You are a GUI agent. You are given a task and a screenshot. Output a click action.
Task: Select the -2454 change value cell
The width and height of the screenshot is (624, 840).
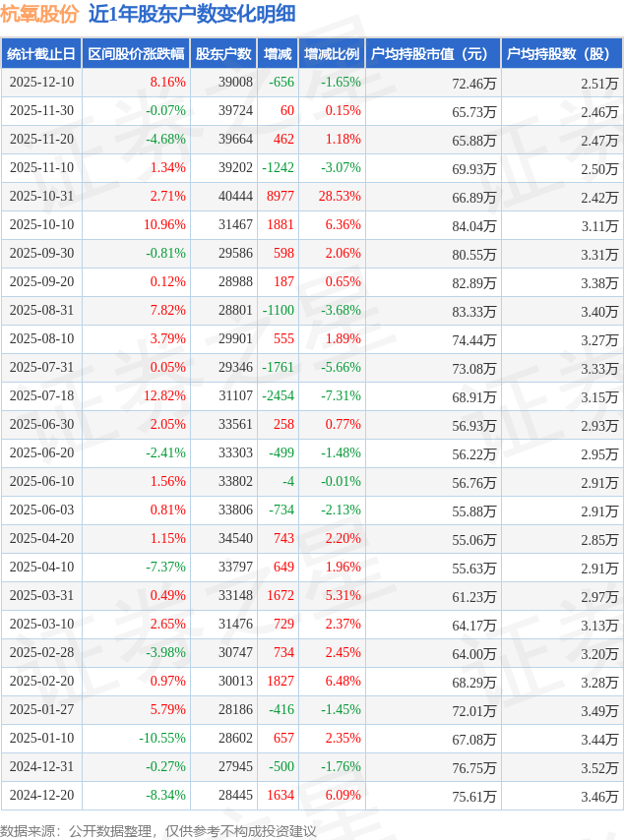pos(278,396)
